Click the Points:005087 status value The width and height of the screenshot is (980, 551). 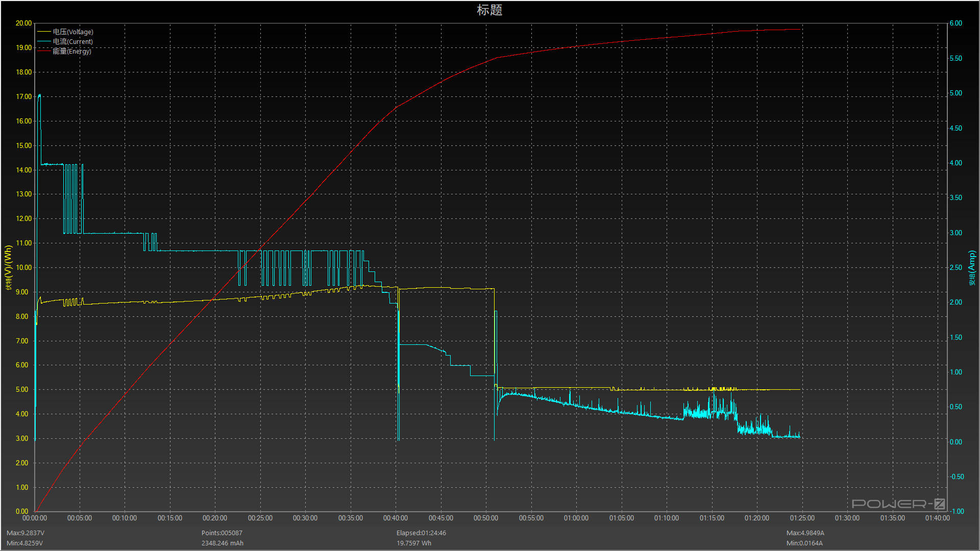[222, 533]
